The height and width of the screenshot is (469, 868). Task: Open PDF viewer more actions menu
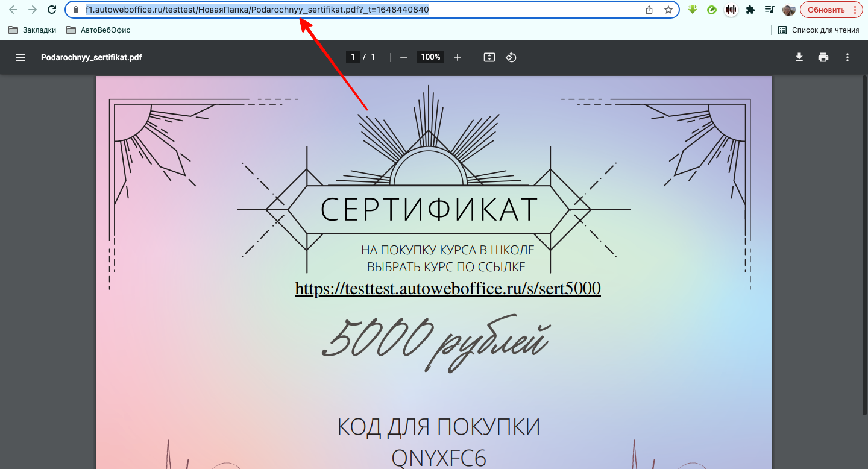point(848,57)
